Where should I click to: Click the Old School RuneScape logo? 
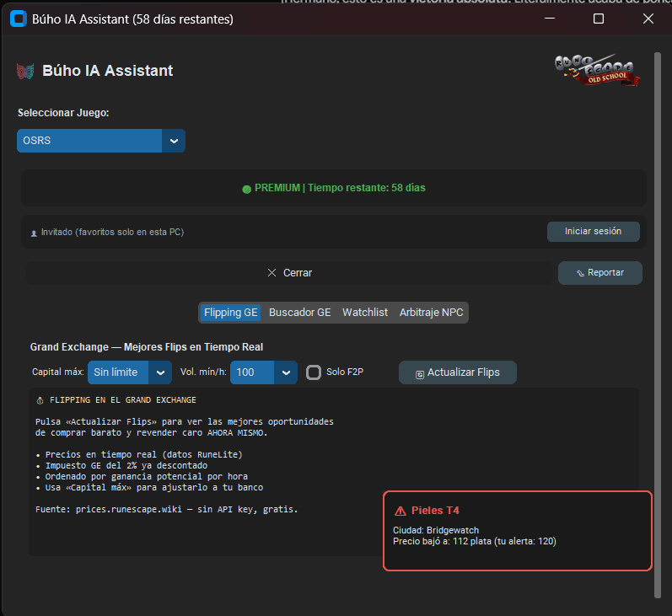pyautogui.click(x=597, y=70)
